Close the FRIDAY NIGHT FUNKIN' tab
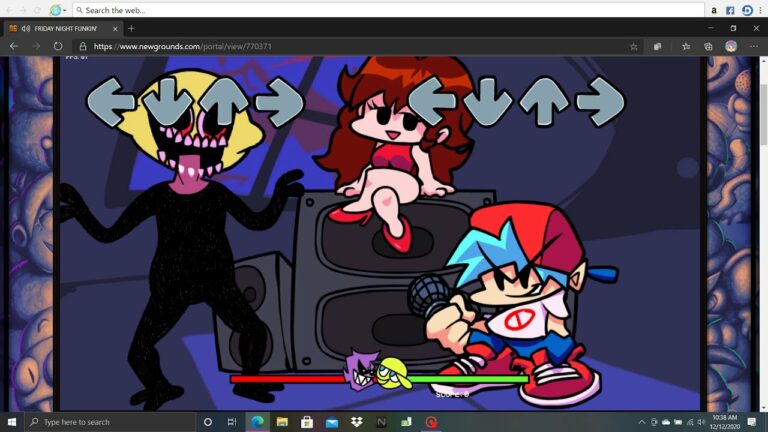 point(115,29)
